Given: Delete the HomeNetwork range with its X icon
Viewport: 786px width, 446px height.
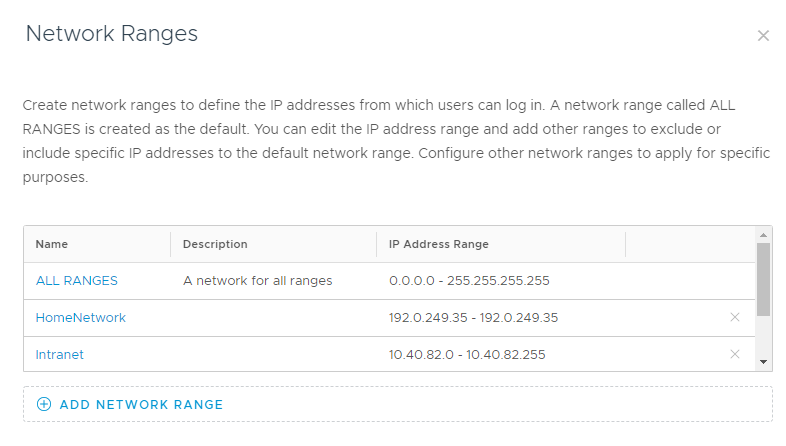Looking at the screenshot, I should point(735,317).
